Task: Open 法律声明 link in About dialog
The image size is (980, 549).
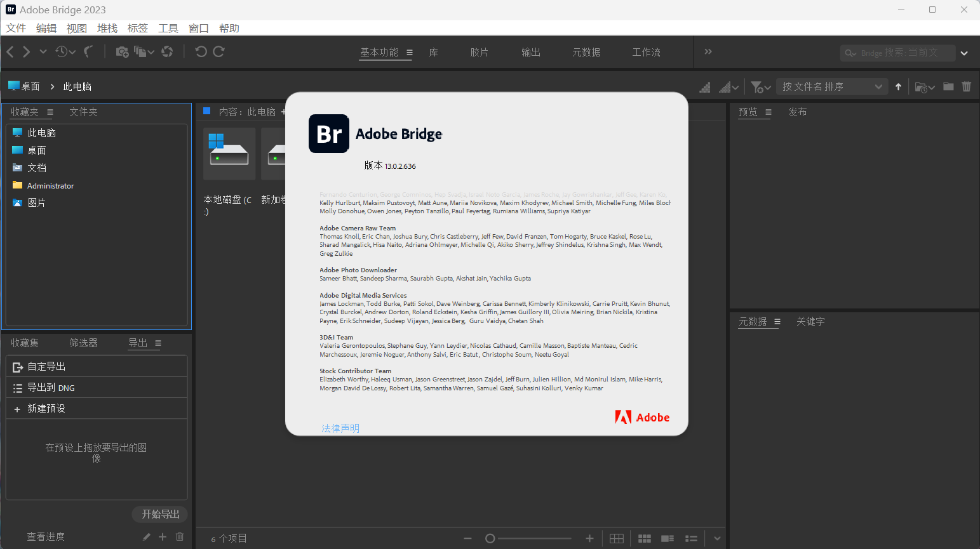Action: pyautogui.click(x=340, y=428)
